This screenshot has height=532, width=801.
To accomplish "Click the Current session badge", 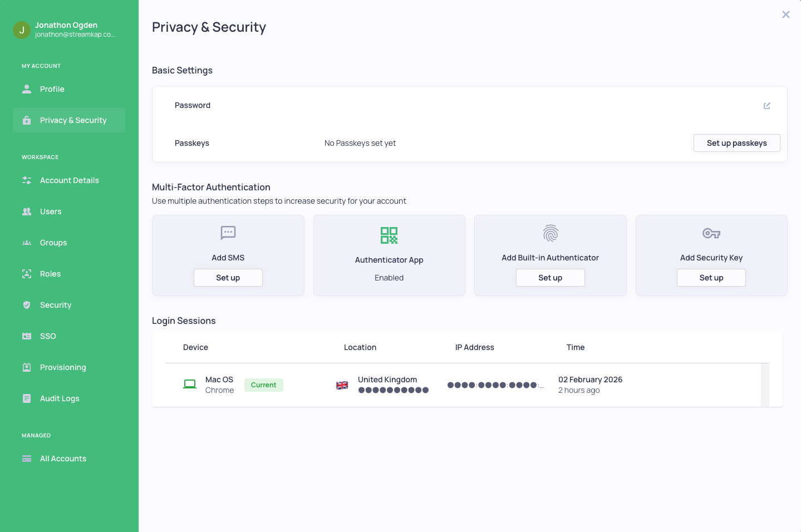I will coord(263,385).
